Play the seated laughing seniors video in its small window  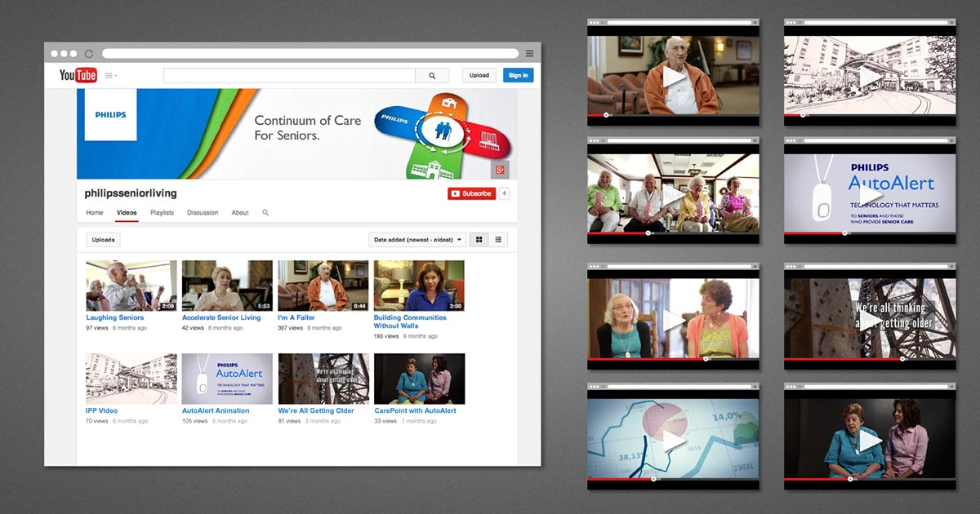pyautogui.click(x=674, y=196)
